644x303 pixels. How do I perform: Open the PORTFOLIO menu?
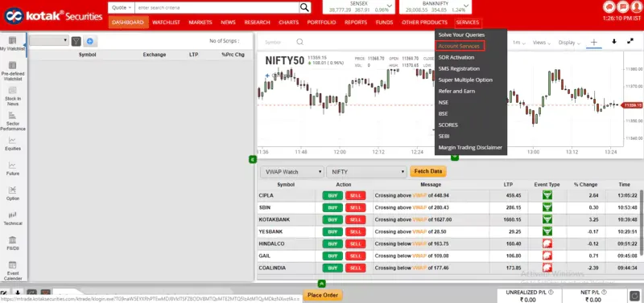pos(321,23)
